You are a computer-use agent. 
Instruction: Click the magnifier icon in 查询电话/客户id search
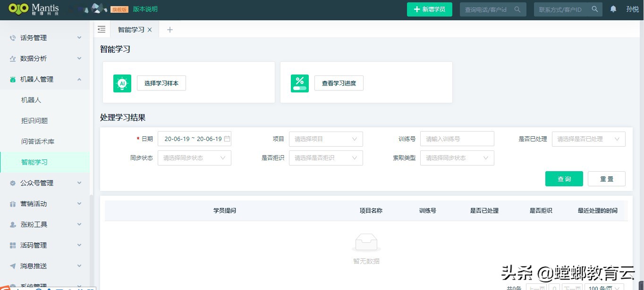(518, 9)
